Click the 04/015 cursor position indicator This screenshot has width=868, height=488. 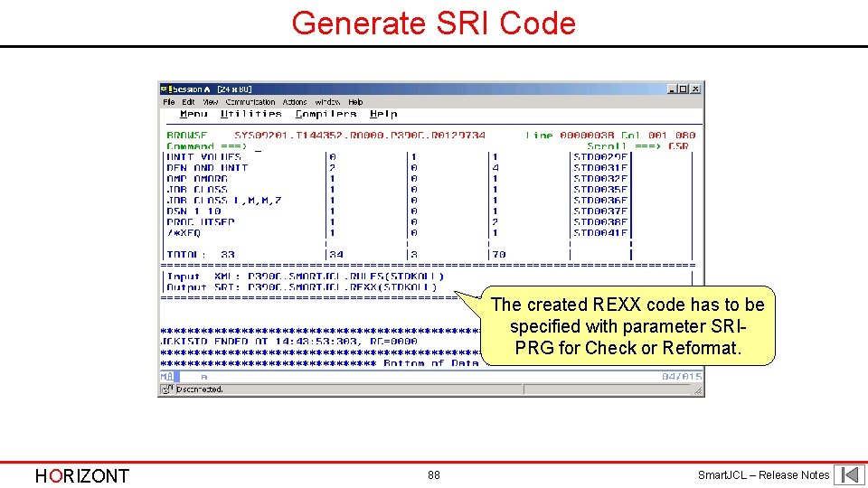pyautogui.click(x=682, y=376)
